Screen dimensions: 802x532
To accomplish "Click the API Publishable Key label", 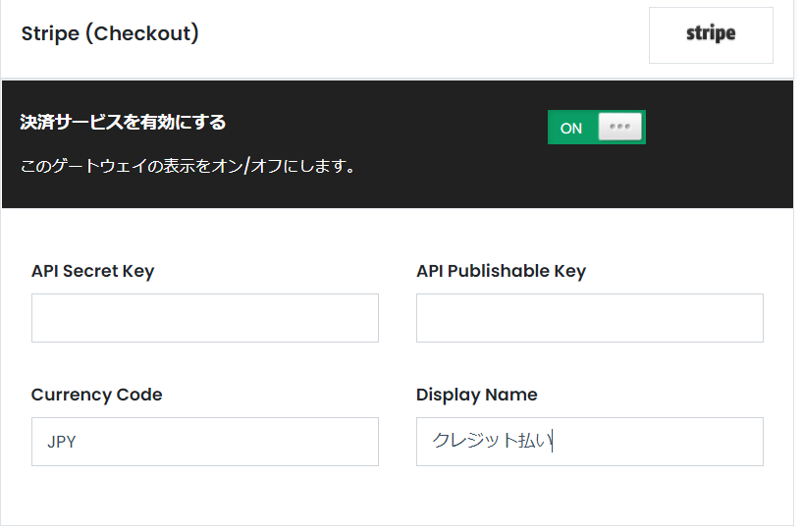I will 502,271.
